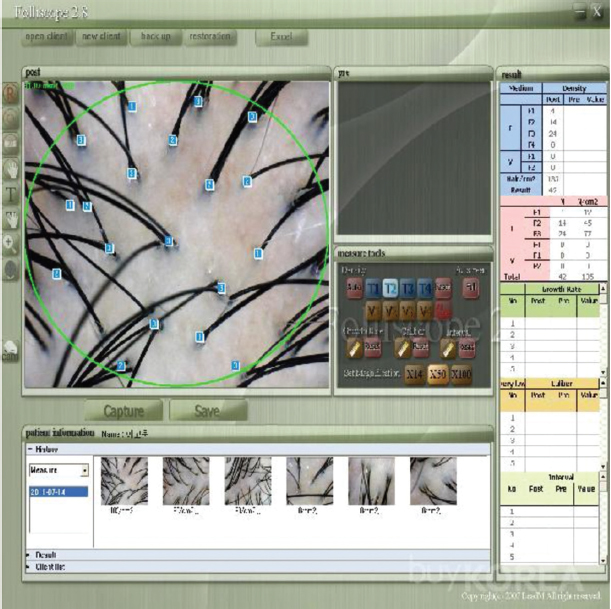Select the T3 density marker

(407, 288)
